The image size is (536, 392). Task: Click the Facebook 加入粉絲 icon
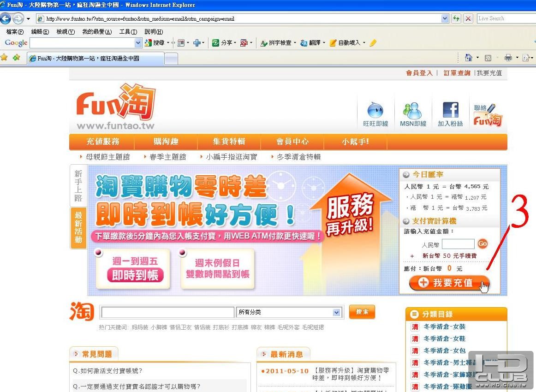pos(450,114)
